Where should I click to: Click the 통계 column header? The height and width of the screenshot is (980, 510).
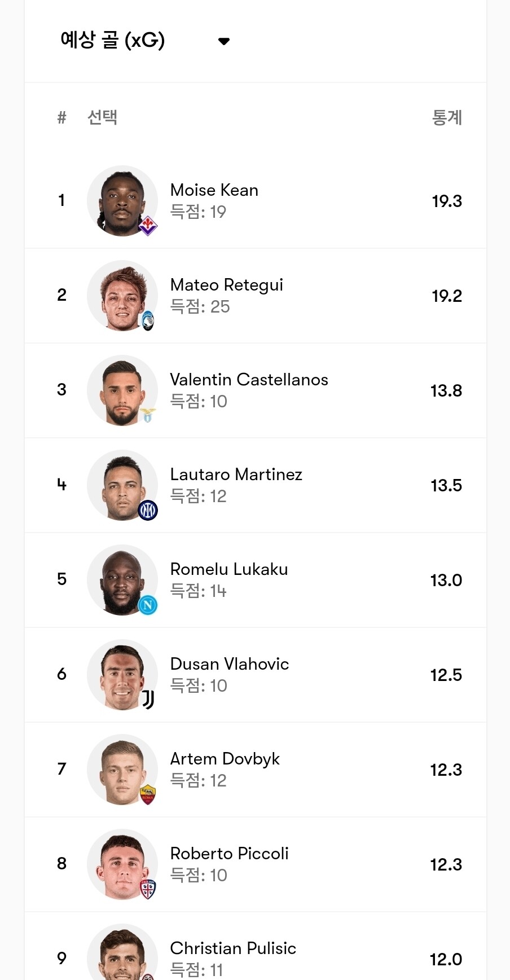point(447,117)
